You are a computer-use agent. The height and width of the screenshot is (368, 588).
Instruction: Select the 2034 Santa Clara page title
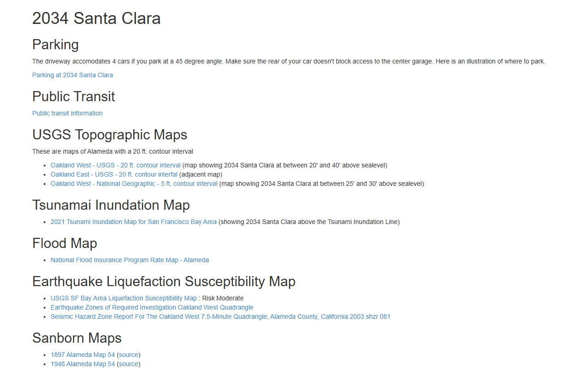tap(96, 18)
